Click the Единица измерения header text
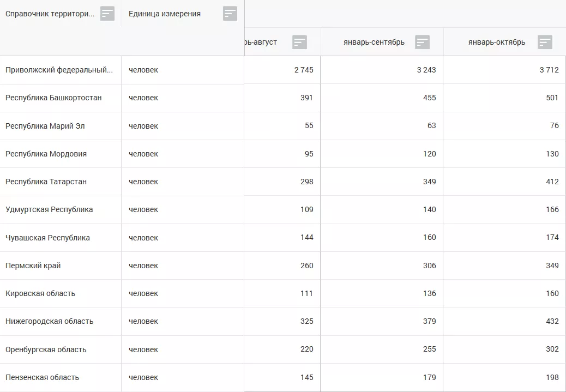 click(x=165, y=14)
